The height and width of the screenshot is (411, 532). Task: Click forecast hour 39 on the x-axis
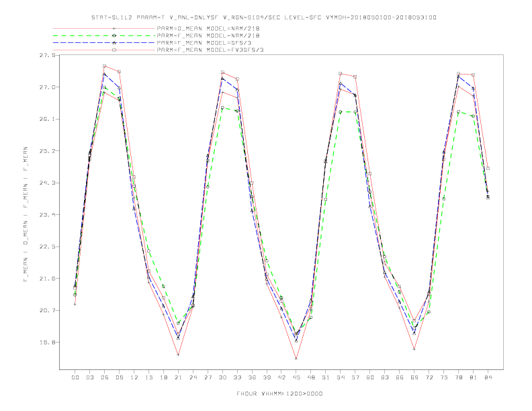[267, 377]
